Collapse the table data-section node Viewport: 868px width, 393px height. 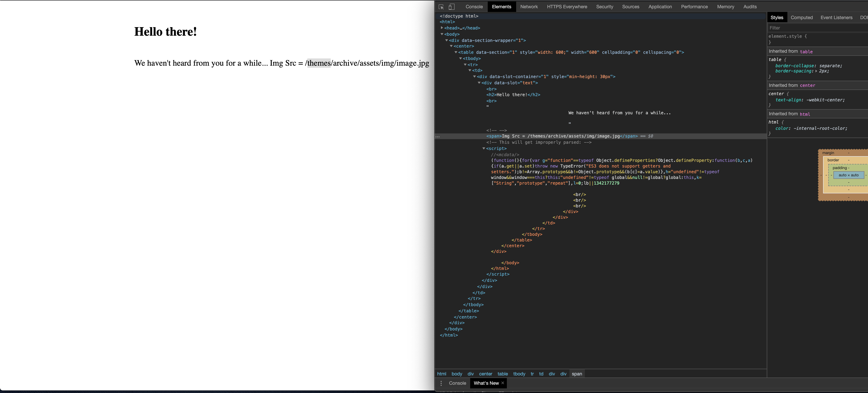pyautogui.click(x=456, y=52)
